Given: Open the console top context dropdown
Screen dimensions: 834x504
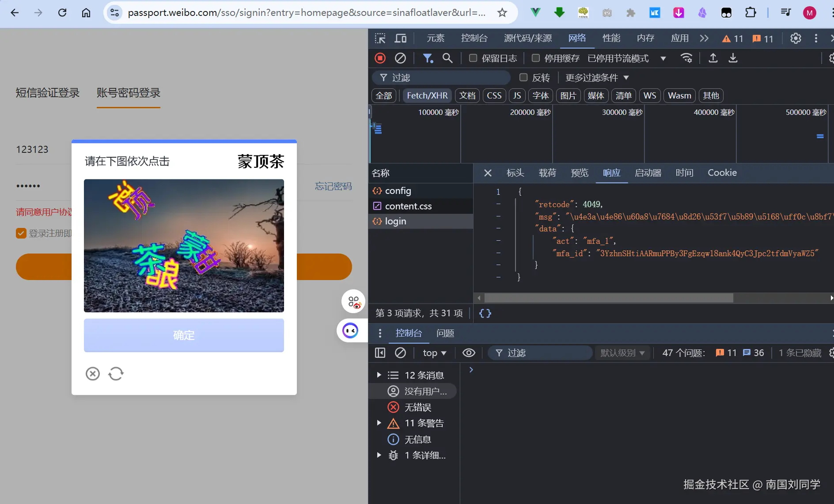Looking at the screenshot, I should click(x=435, y=352).
